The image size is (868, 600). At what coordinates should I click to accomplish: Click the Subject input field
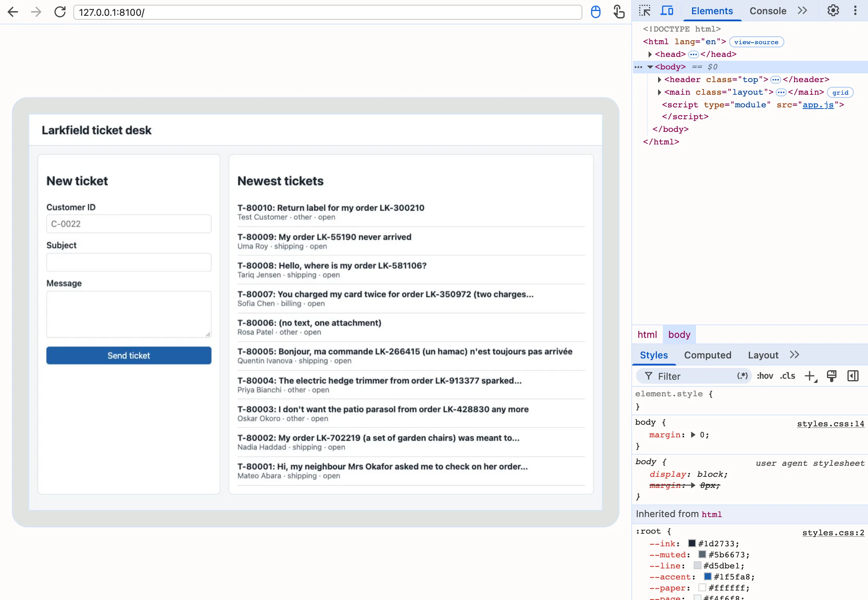129,262
